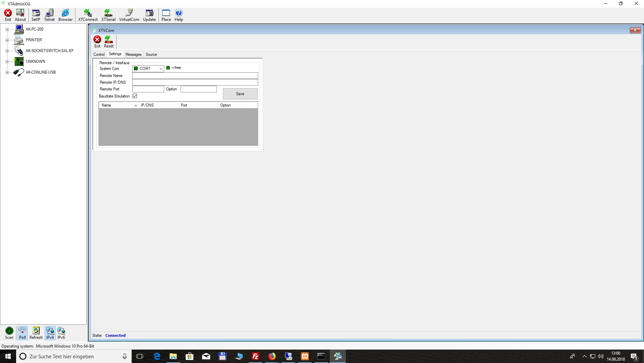
Task: Launch the Telnet tool
Action: pos(49,15)
